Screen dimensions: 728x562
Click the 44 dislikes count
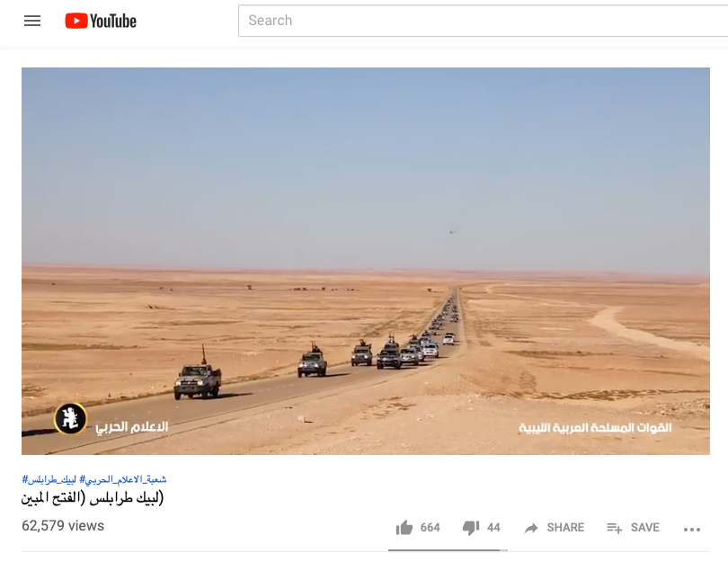[493, 528]
